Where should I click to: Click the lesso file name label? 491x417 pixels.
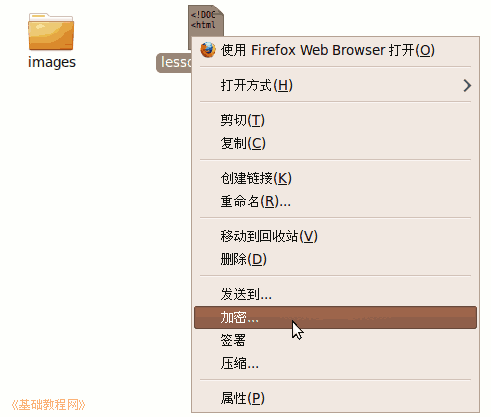coord(174,62)
